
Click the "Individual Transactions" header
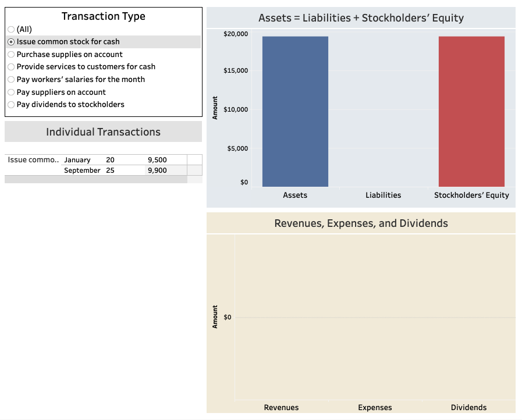pos(102,131)
